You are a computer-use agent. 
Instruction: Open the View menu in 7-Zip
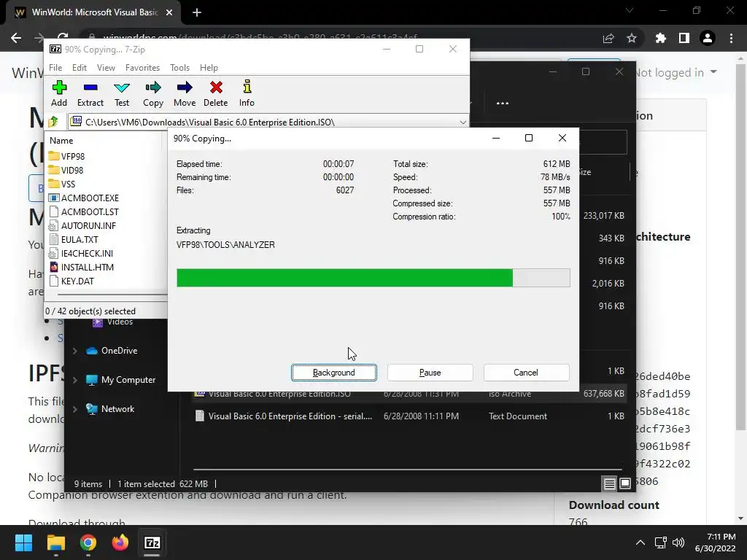point(106,68)
